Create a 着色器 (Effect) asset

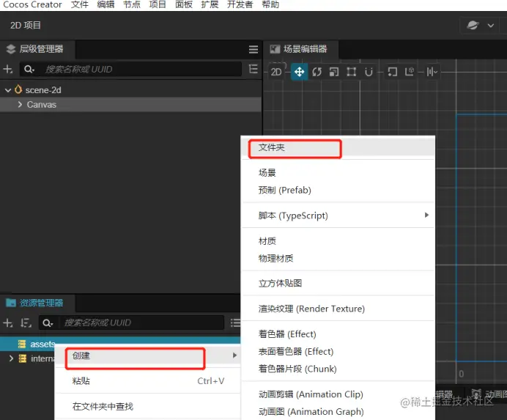click(338, 334)
